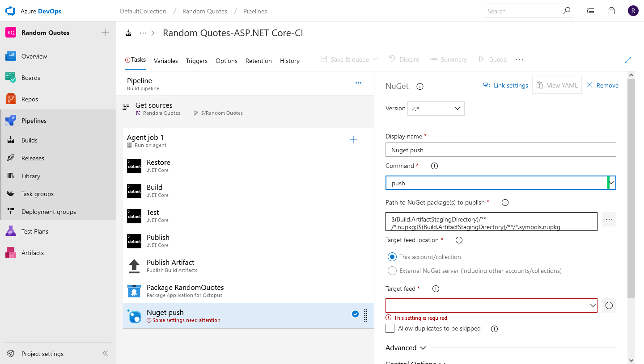Screen dimensions: 644x364
Task: Open breadcrumb ellipsis before pipeline name
Action: point(143,33)
